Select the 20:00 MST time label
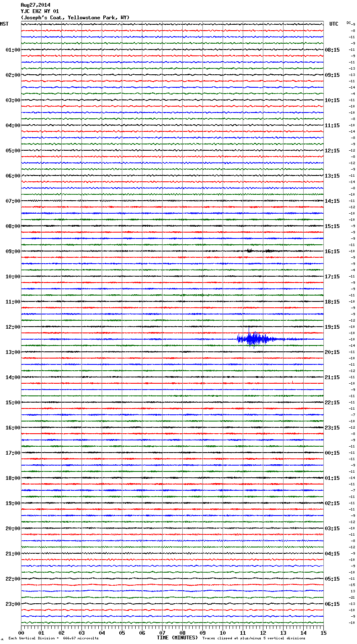Image resolution: width=357 pixels, height=644 pixels. pyautogui.click(x=13, y=529)
